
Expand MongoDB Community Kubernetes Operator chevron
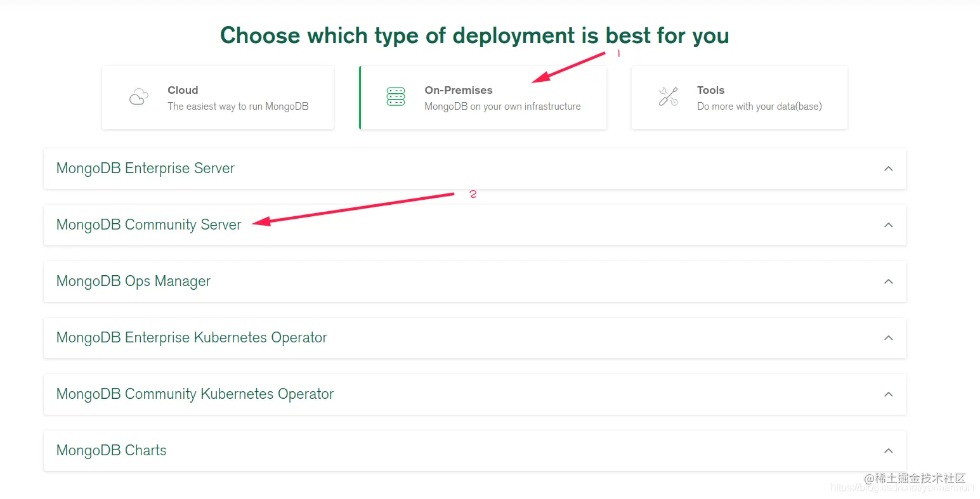click(x=889, y=394)
